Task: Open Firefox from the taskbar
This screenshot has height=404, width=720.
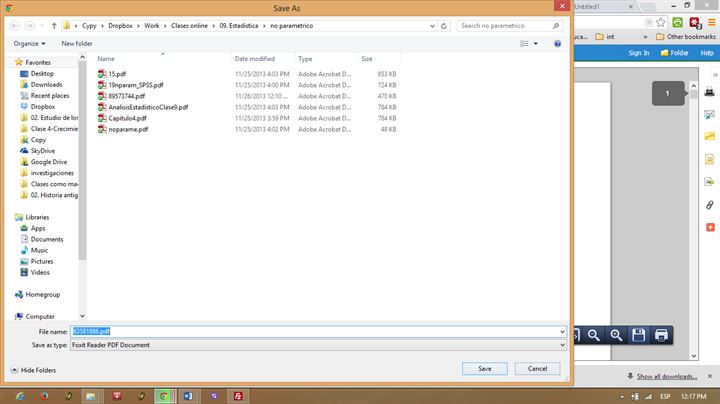Action: pos(44,396)
